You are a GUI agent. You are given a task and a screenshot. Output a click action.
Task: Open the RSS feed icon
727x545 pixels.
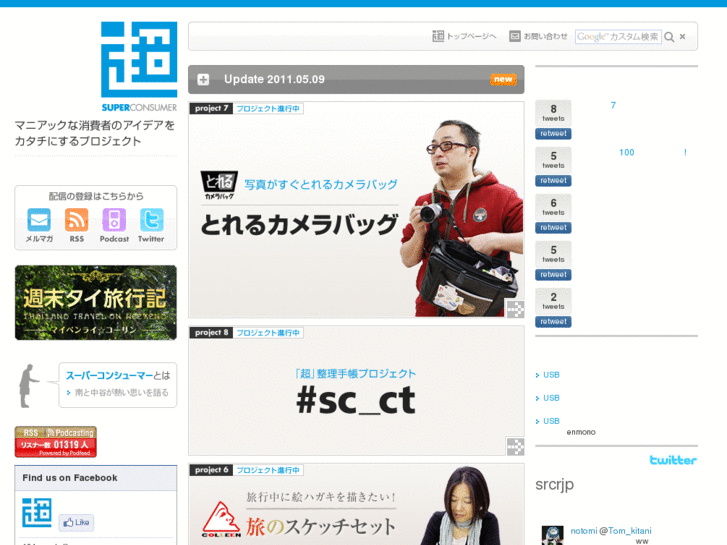(x=77, y=220)
